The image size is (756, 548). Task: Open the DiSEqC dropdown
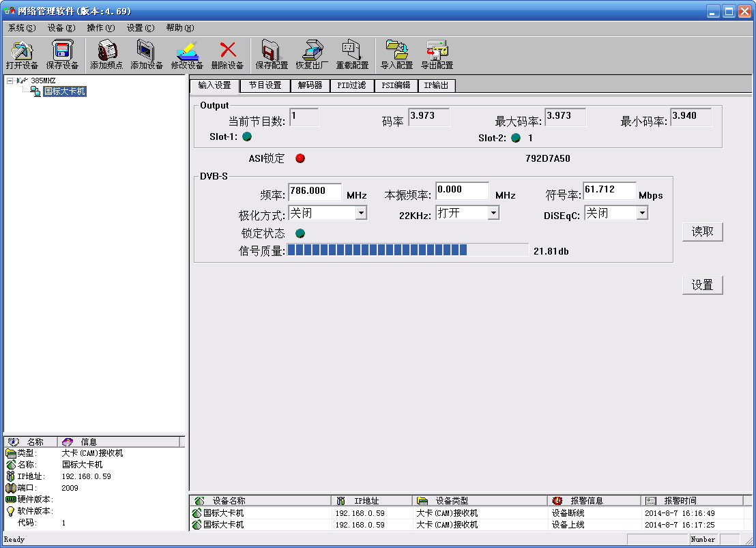642,213
